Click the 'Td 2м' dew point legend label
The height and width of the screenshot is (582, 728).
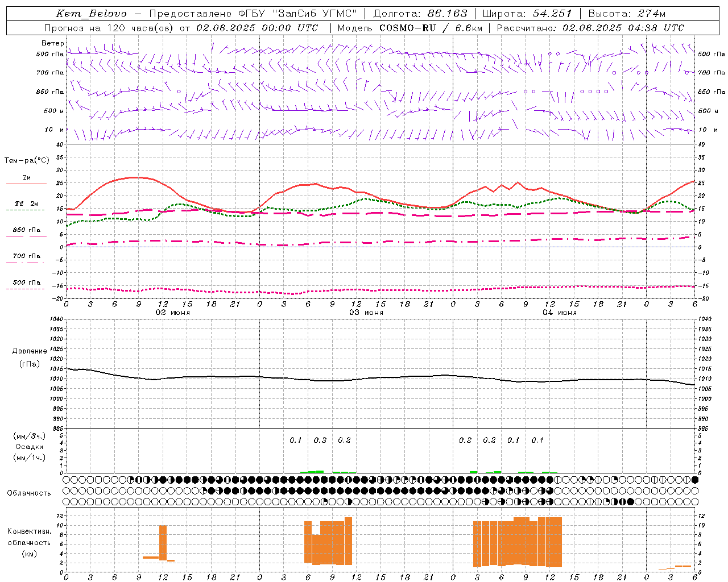point(27,203)
